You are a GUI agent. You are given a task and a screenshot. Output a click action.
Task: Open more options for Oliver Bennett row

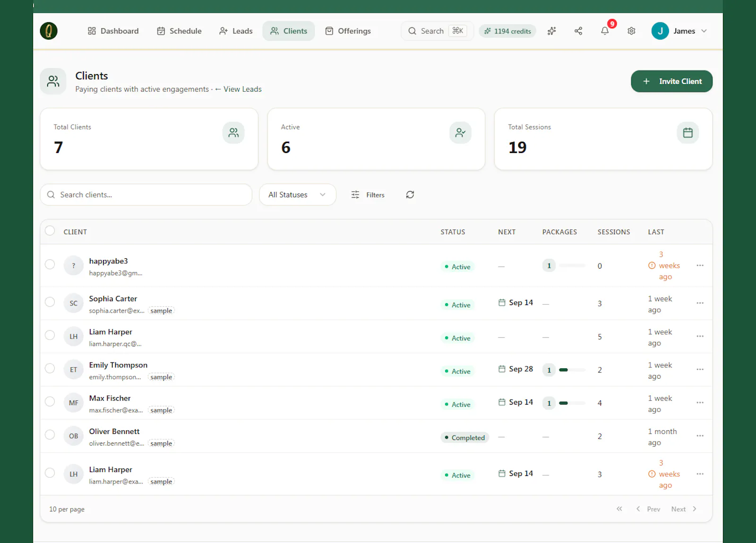[700, 436]
